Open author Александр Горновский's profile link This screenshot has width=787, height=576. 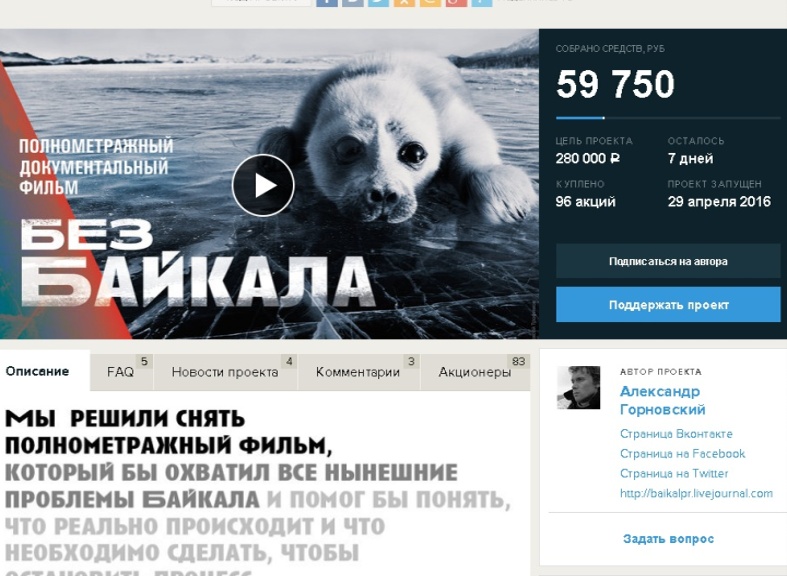(x=663, y=400)
